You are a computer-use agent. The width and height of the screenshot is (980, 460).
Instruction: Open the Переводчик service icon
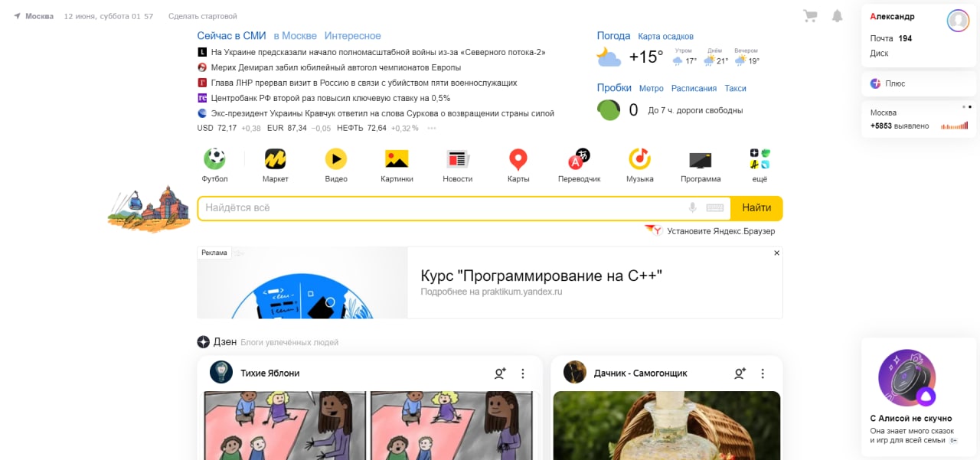click(x=579, y=158)
